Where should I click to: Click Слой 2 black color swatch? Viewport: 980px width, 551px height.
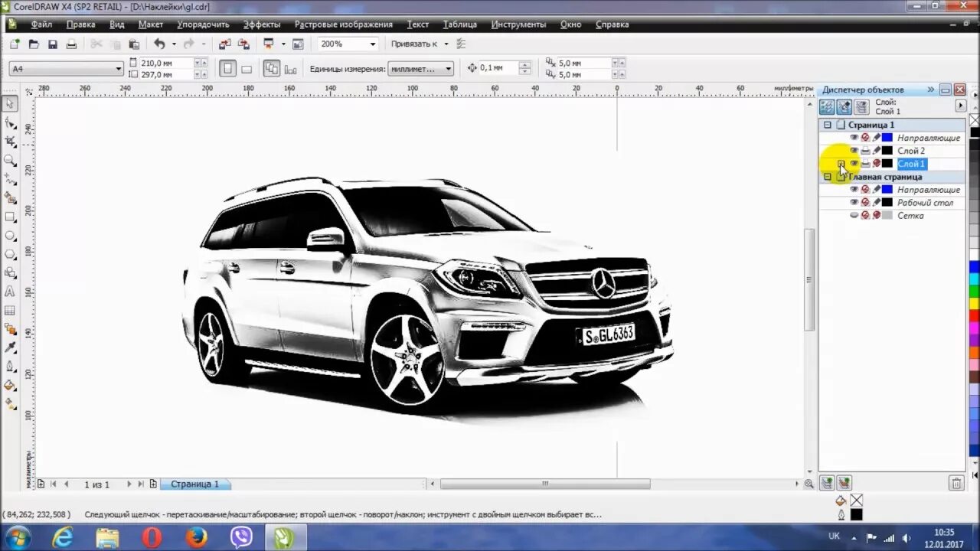887,151
